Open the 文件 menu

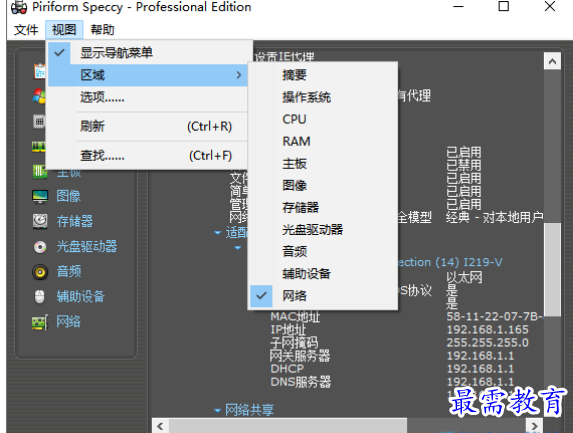(26, 30)
